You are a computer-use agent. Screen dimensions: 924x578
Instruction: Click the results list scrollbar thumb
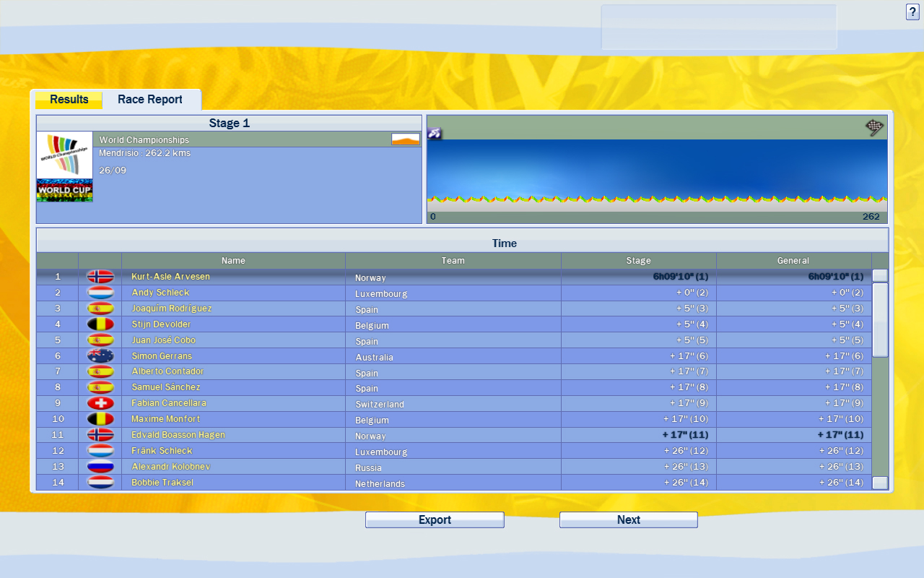pos(880,319)
